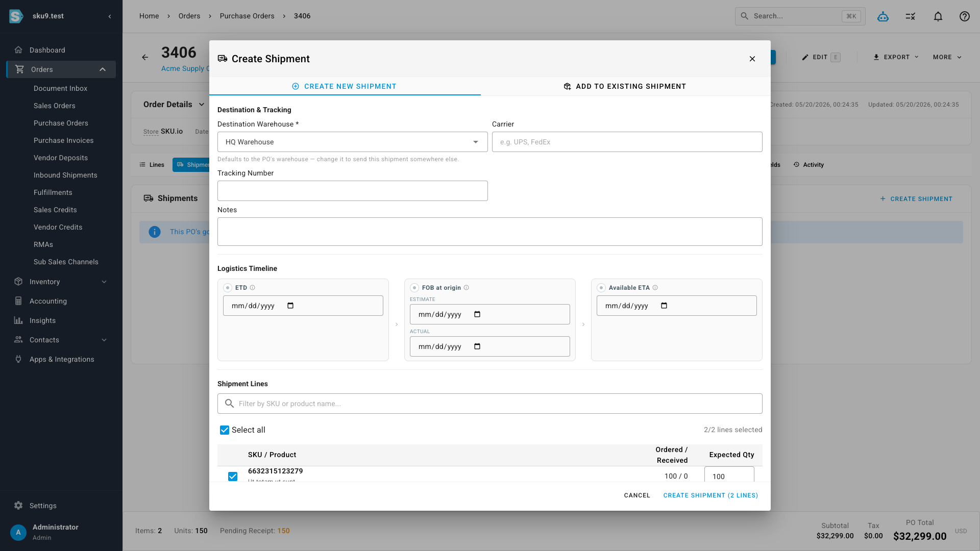
Task: Expand the Order Details chevron
Action: (x=202, y=105)
